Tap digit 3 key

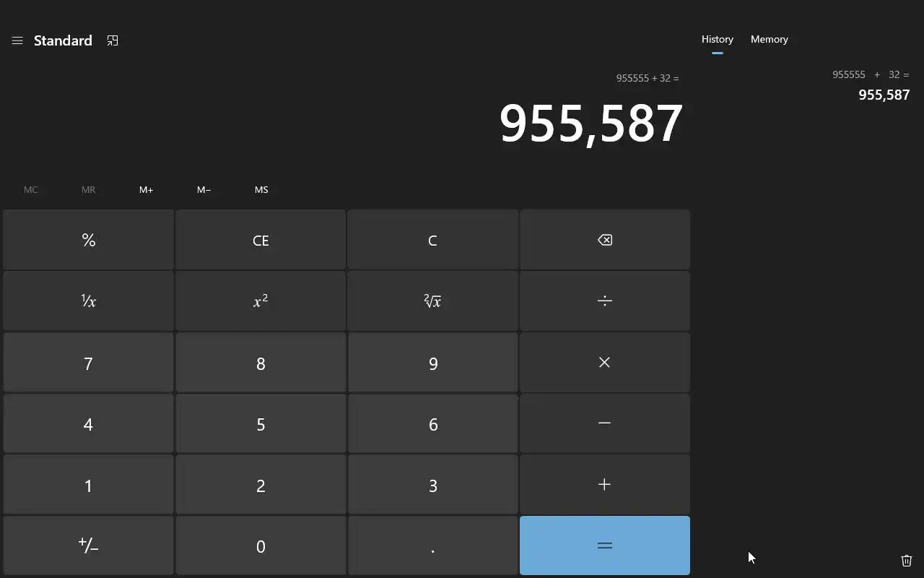tap(433, 485)
